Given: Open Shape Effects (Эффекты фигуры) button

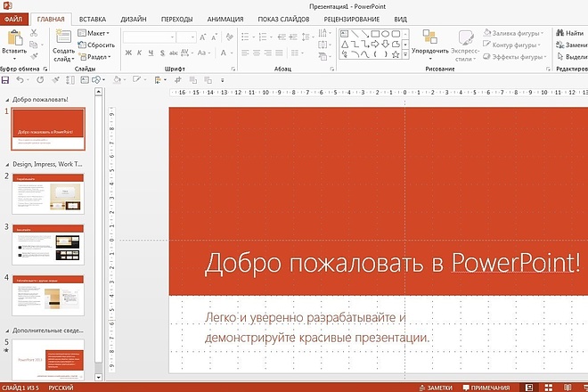Looking at the screenshot, I should point(515,57).
